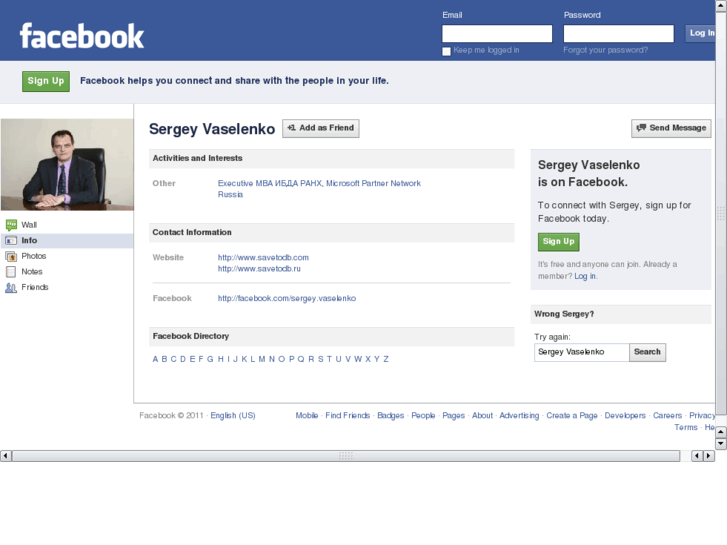Open the Careers footer link
This screenshot has width=727, height=545.
click(x=668, y=416)
